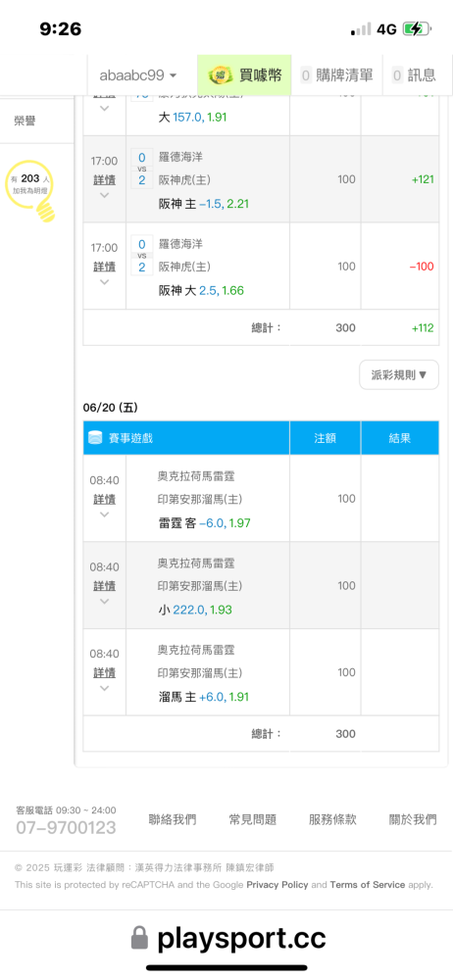The height and width of the screenshot is (980, 453).
Task: Open 詳情 link for 阪神 主 −1.5 bet
Action: [x=105, y=179]
